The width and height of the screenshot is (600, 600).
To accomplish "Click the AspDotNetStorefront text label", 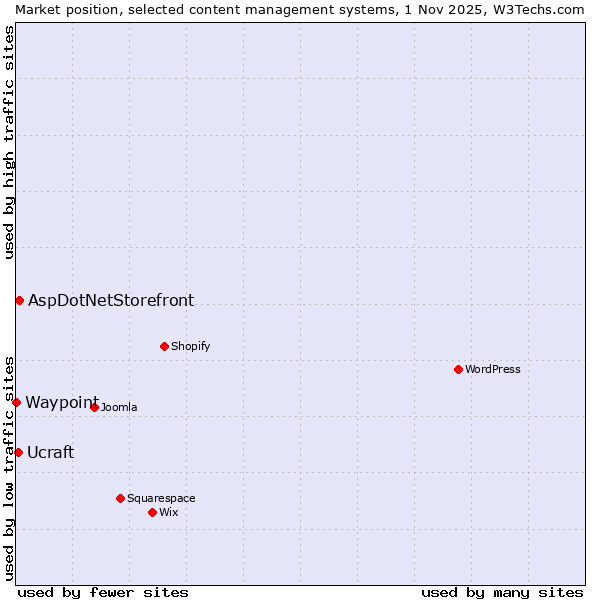I will (x=111, y=300).
